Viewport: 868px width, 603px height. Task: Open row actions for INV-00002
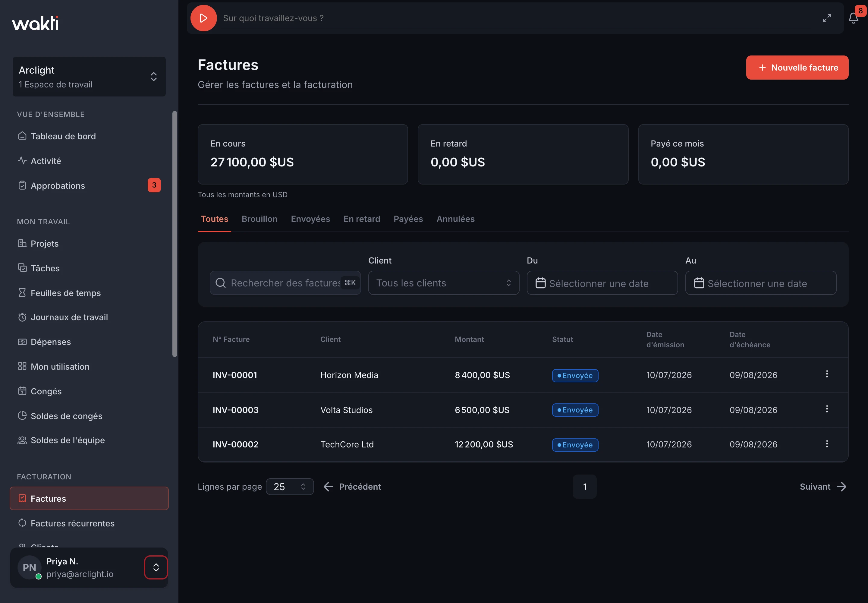(827, 444)
